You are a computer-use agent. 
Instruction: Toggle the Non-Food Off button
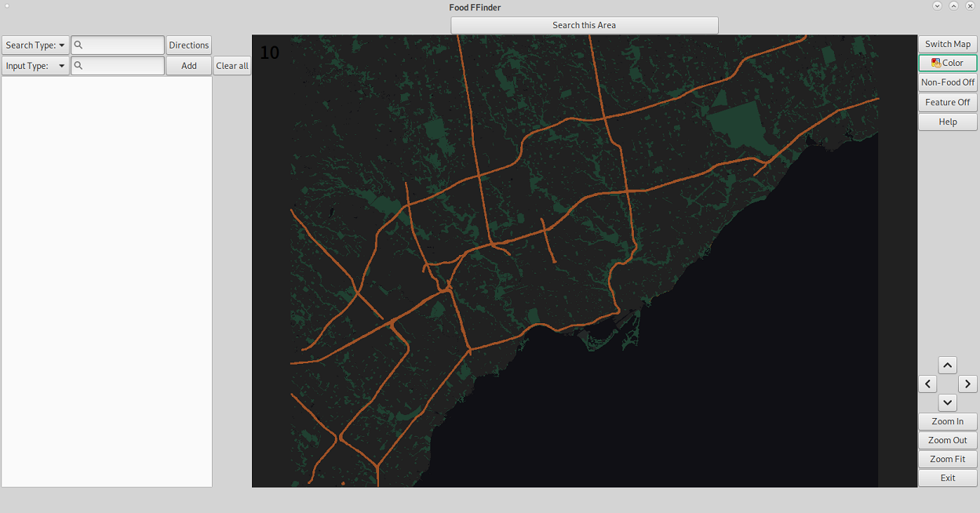pos(948,82)
